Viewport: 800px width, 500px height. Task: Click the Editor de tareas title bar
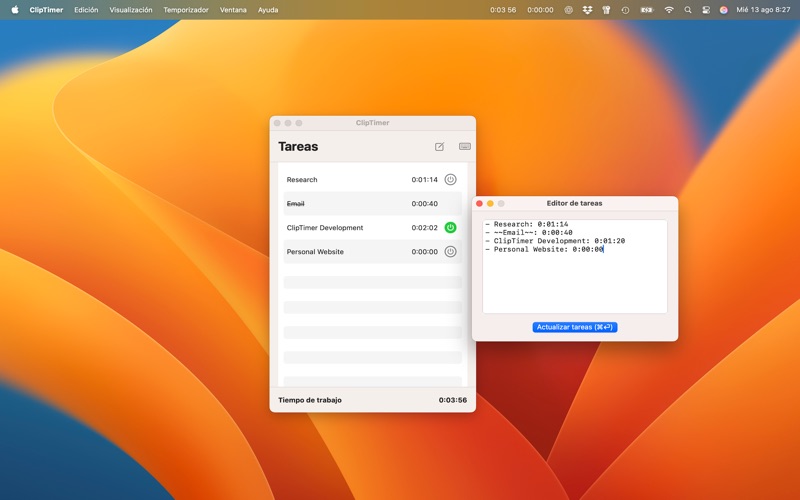tap(574, 203)
